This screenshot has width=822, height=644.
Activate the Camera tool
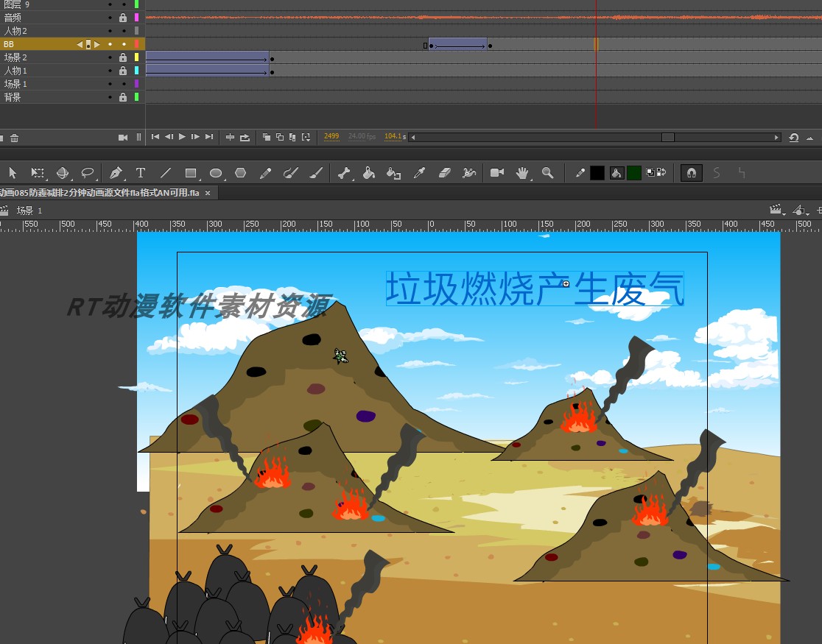tap(496, 173)
